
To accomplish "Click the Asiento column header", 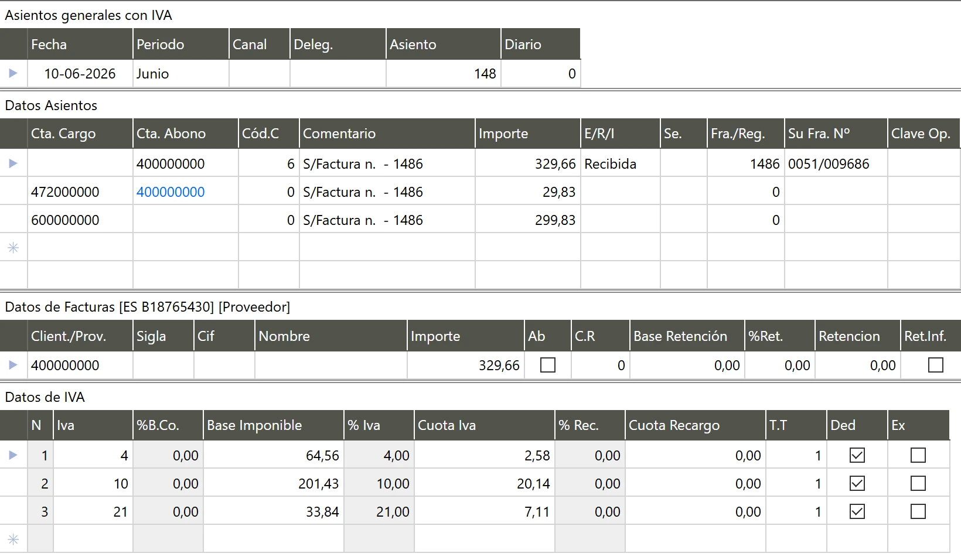I will pyautogui.click(x=444, y=44).
